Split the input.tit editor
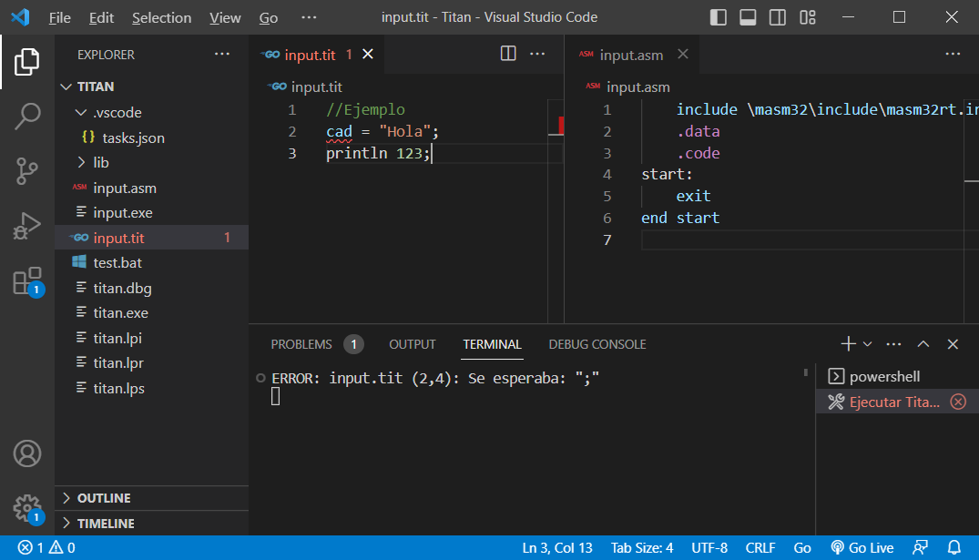 point(507,54)
